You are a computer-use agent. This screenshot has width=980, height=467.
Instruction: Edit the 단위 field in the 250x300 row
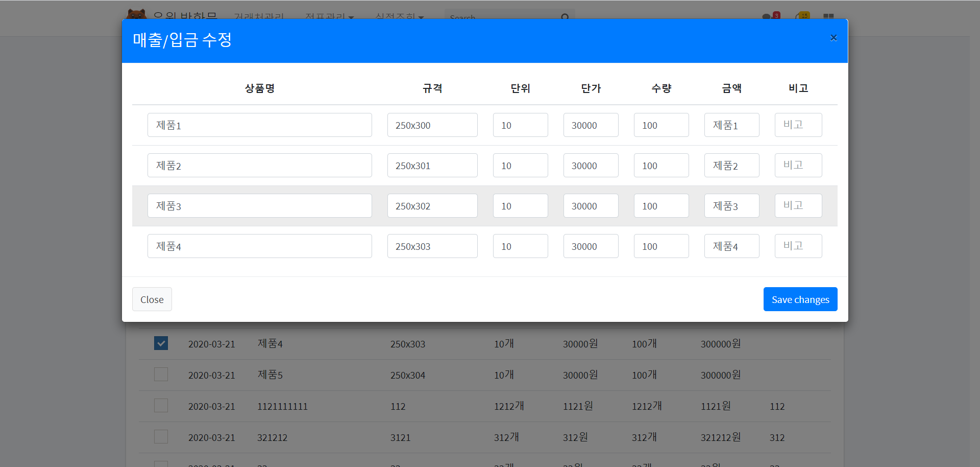(521, 125)
